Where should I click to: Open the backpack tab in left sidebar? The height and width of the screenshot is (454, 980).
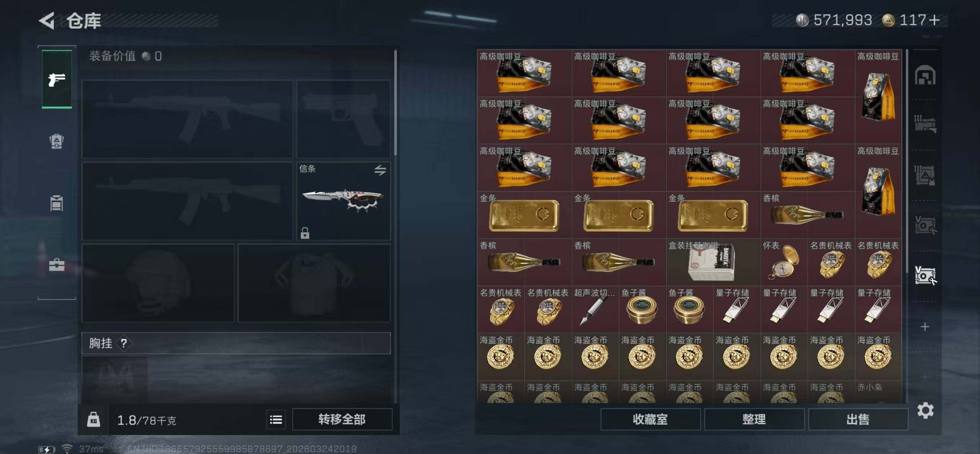coord(57,141)
